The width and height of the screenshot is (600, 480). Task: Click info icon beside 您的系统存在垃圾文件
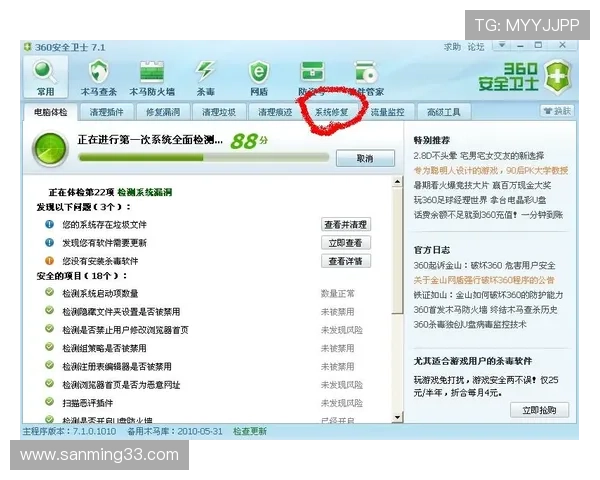(x=49, y=224)
